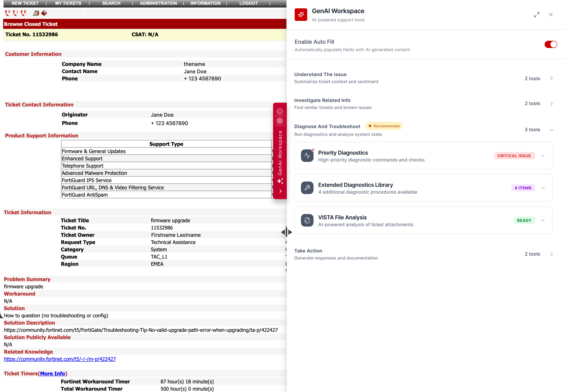Click the Solution Description community URL text
This screenshot has height=392, width=565.
tap(141, 330)
